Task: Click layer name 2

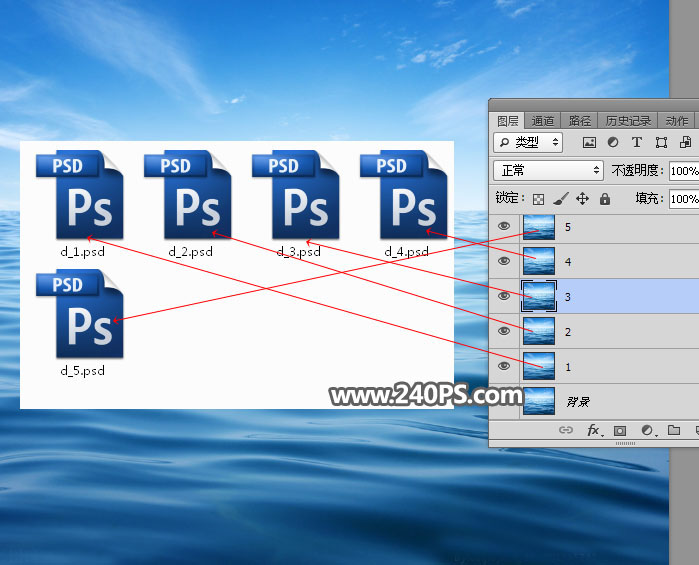Action: pyautogui.click(x=567, y=332)
